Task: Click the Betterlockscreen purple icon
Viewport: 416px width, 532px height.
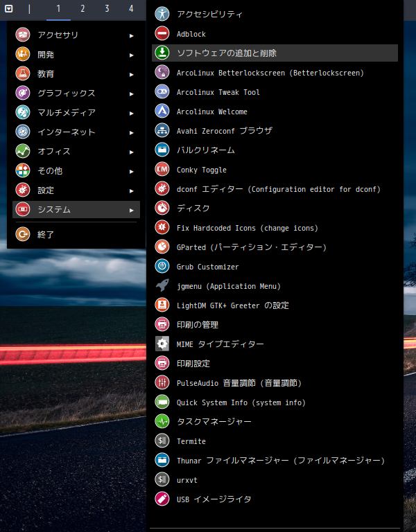Action: (x=162, y=72)
